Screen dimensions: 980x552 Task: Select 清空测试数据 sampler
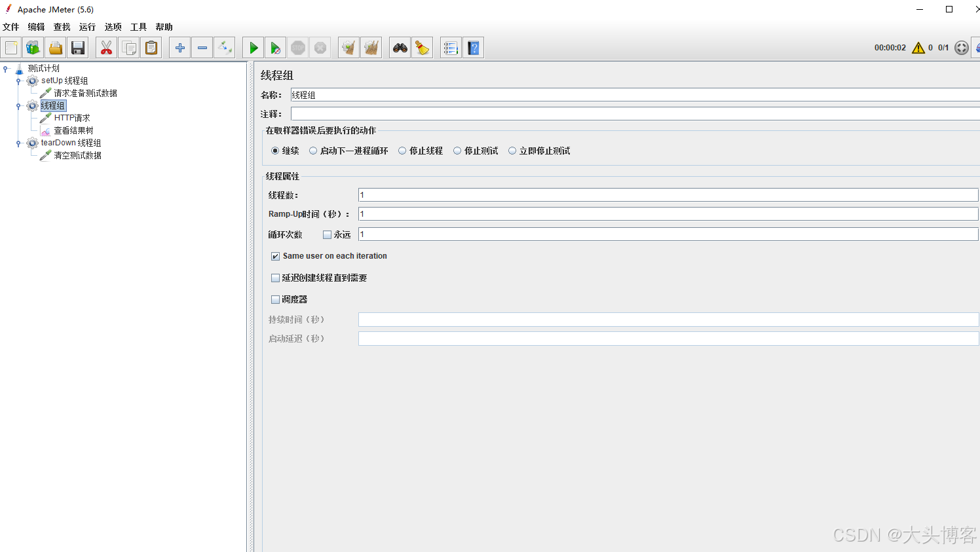point(77,155)
